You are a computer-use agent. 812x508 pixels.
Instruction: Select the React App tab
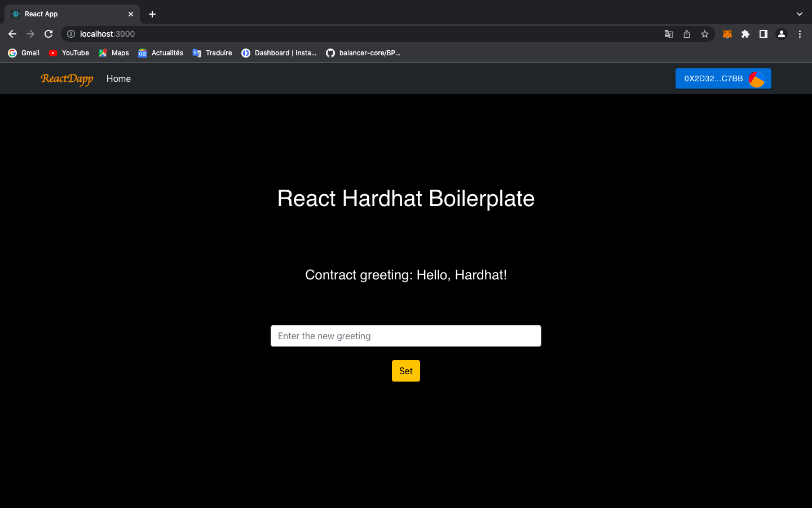(68, 14)
